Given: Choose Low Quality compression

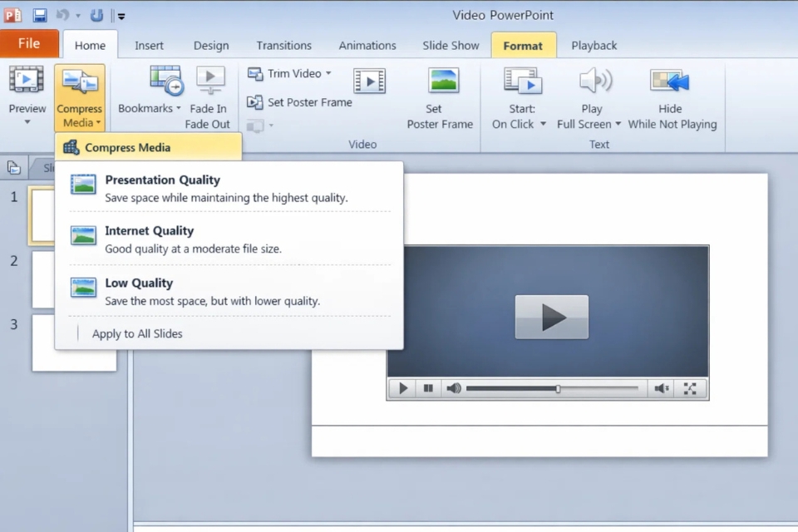Looking at the screenshot, I should [x=138, y=283].
